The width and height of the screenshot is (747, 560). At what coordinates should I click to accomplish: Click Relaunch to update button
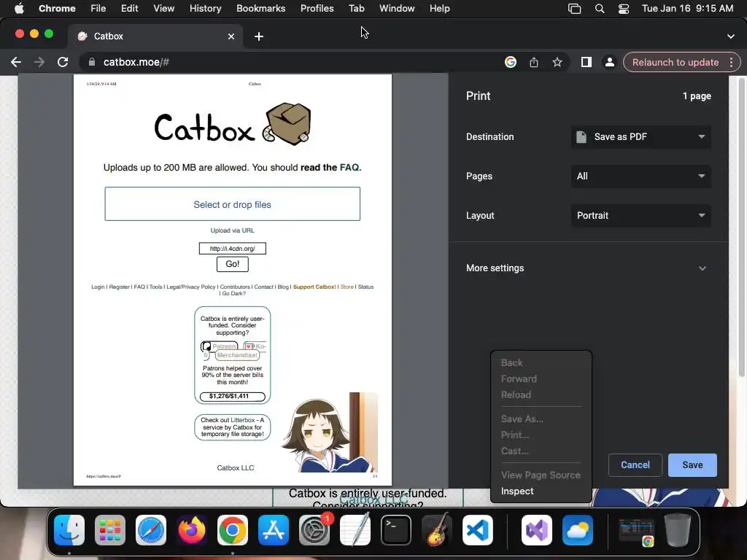[676, 63]
